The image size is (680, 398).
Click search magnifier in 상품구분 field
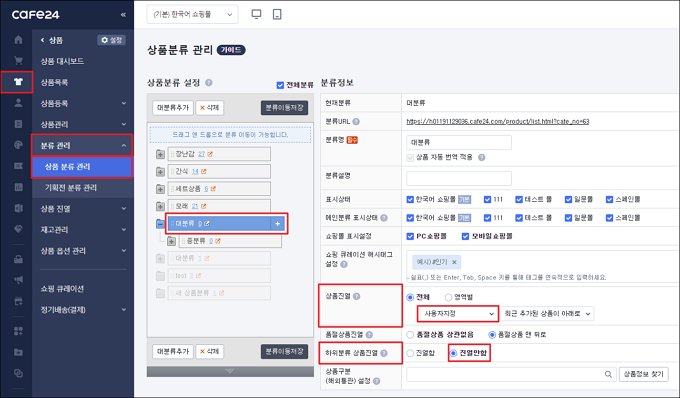point(608,374)
